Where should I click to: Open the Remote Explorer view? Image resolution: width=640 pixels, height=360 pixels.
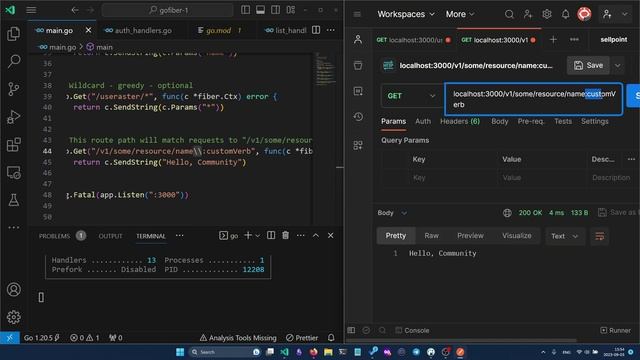(x=13, y=172)
